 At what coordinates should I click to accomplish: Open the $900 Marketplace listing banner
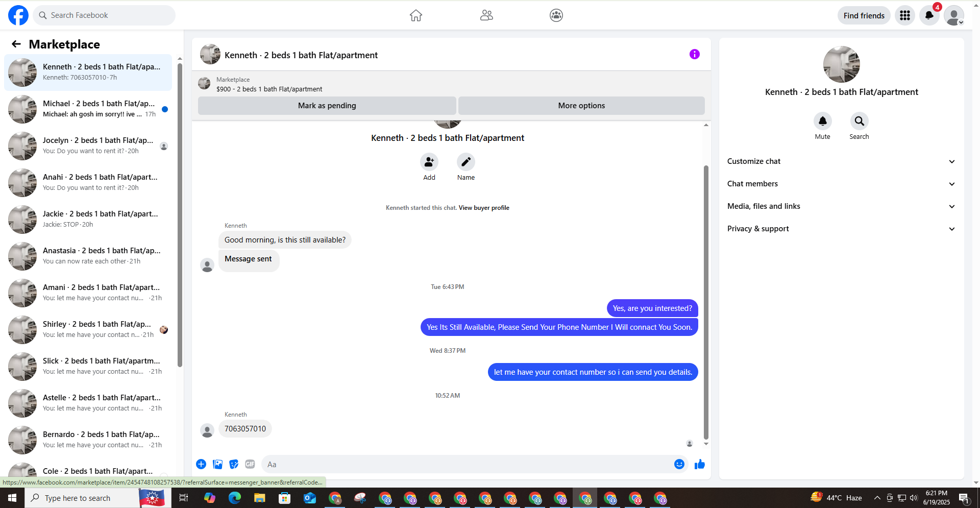click(451, 84)
